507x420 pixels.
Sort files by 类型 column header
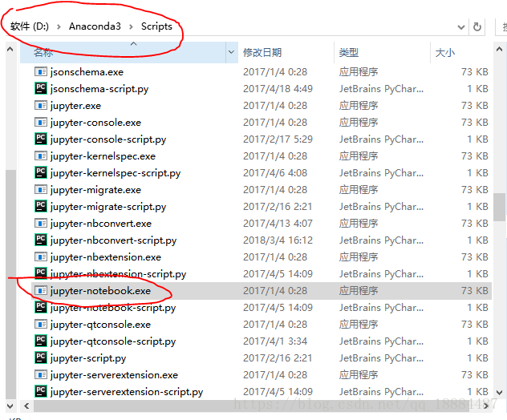click(x=382, y=52)
